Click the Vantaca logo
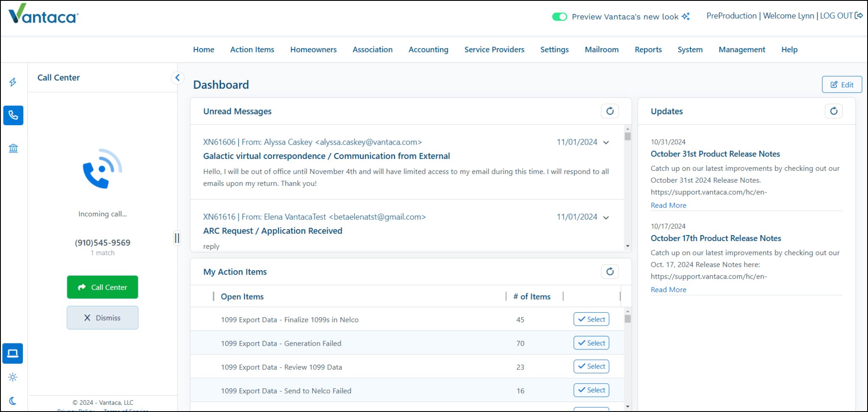The height and width of the screenshot is (412, 868). 44,14
